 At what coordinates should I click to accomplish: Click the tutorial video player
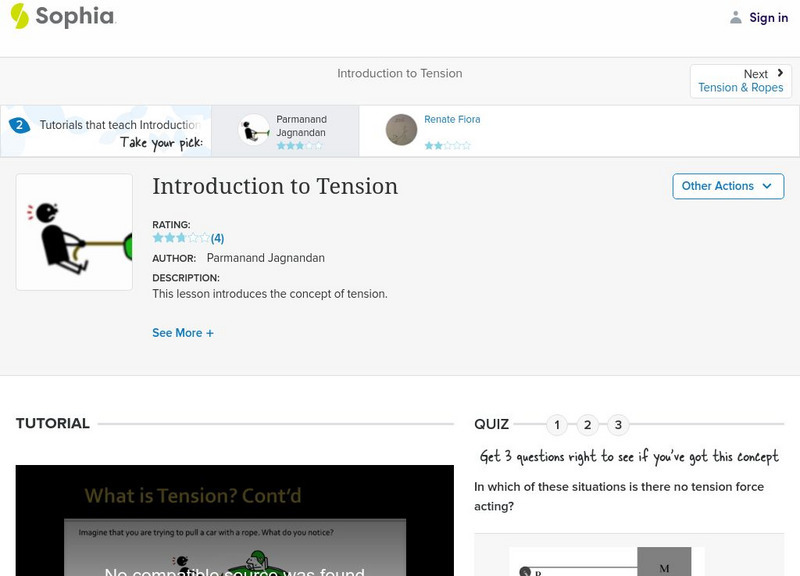coord(235,520)
